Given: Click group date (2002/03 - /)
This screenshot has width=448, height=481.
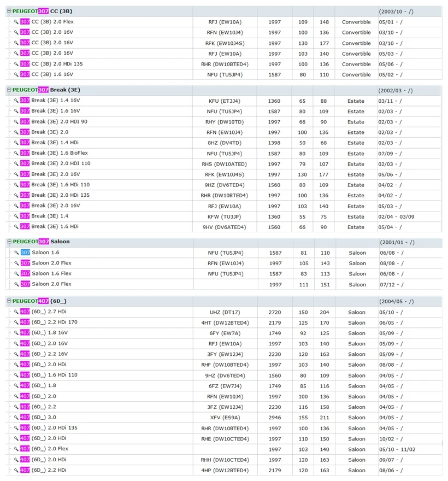Looking at the screenshot, I should click(x=396, y=91).
